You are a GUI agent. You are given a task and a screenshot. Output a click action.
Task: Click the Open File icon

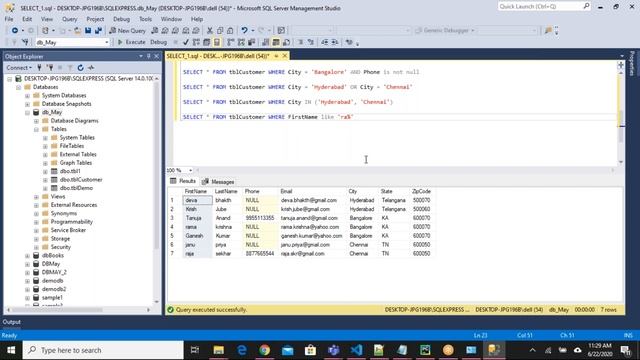click(x=77, y=31)
